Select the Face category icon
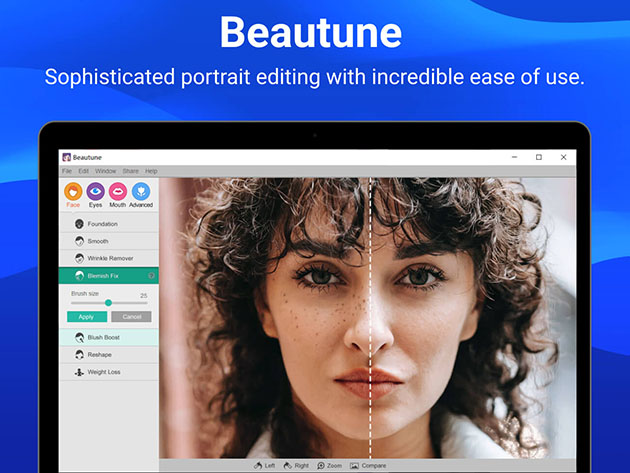Viewport: 630px width, 473px height. pos(73,192)
